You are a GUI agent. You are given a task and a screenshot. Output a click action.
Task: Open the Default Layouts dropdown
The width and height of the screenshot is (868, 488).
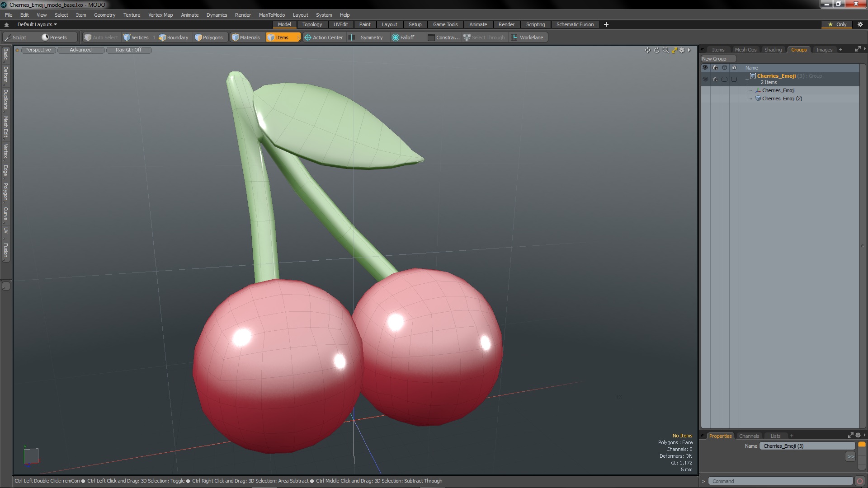coord(37,24)
